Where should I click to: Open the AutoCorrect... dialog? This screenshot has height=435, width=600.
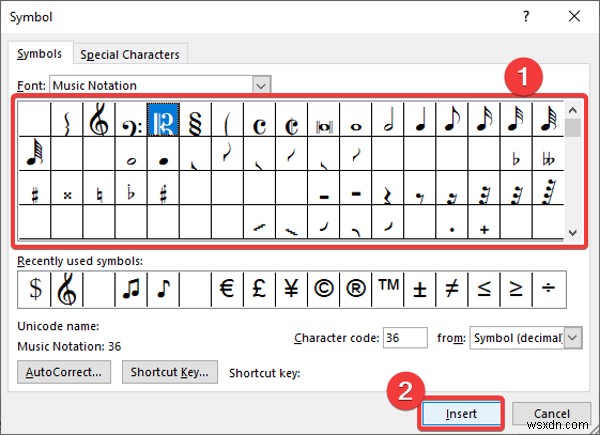pyautogui.click(x=64, y=372)
